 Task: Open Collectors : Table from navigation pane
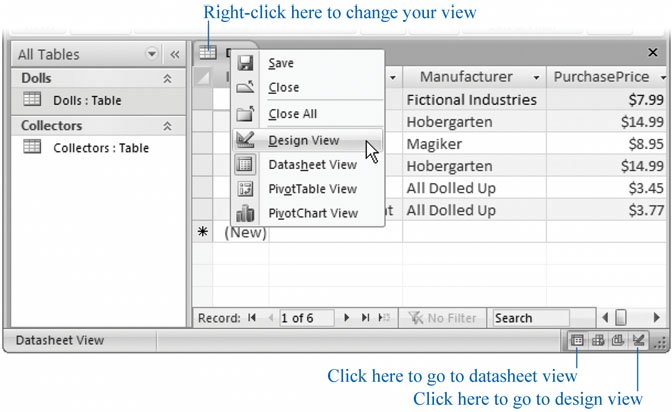coord(99,147)
